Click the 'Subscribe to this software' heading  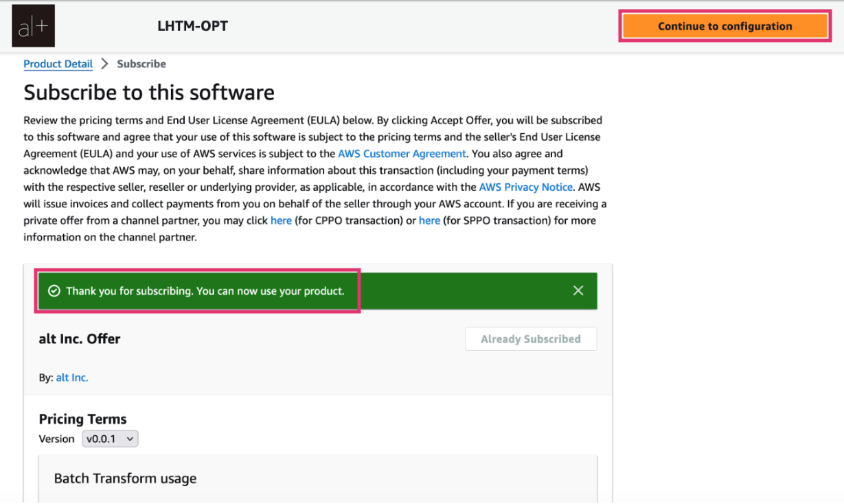coord(149,93)
